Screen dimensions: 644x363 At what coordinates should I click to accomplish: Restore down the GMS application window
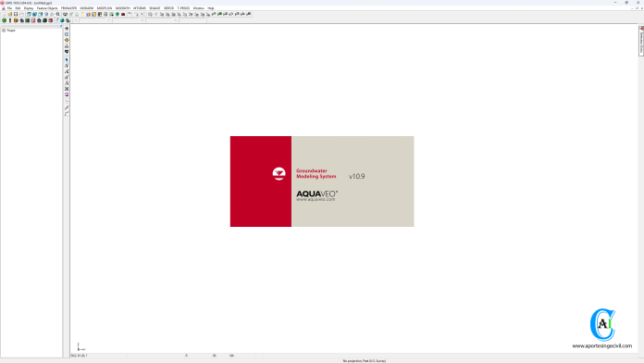coord(626,3)
